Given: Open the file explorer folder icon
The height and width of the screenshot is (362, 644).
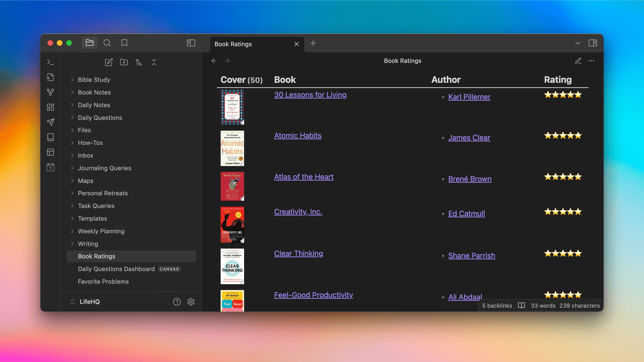Looking at the screenshot, I should pos(90,43).
